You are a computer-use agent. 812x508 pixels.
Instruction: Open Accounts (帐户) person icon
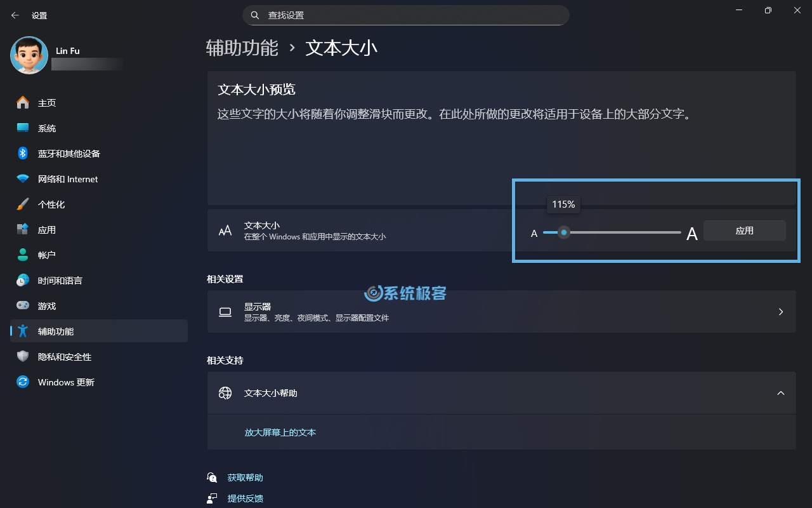point(23,255)
